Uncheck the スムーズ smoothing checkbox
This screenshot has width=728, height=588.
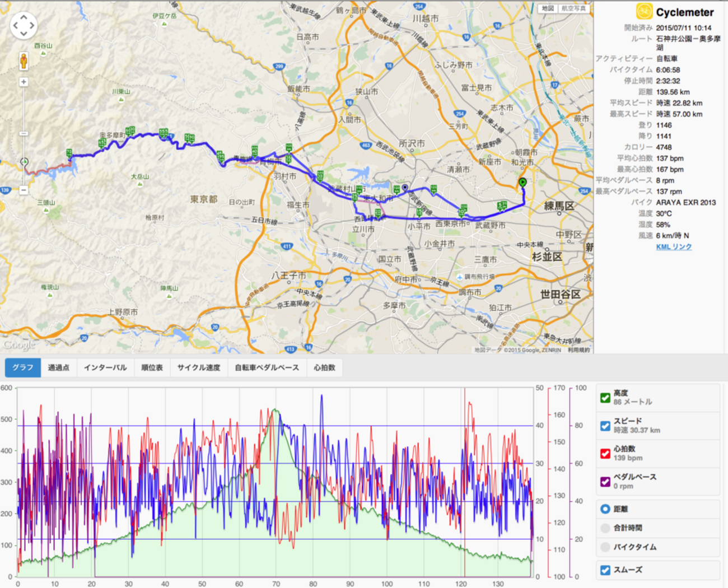pyautogui.click(x=605, y=570)
